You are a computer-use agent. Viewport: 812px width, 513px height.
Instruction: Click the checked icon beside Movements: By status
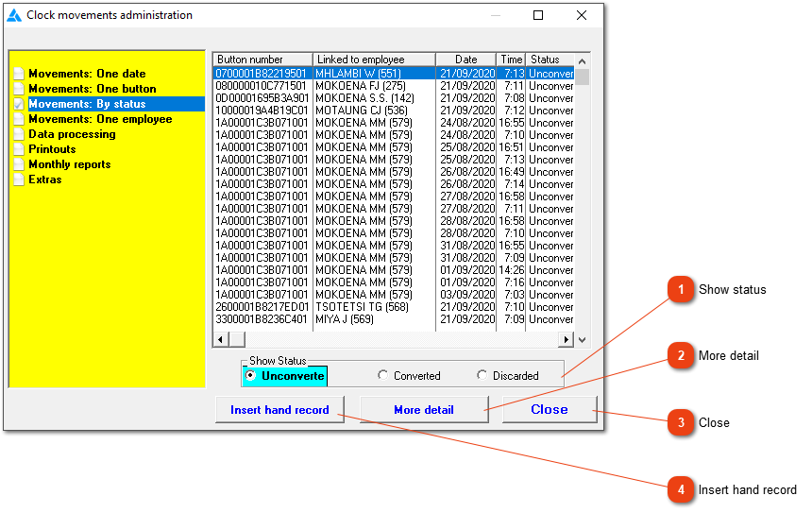pyautogui.click(x=19, y=104)
